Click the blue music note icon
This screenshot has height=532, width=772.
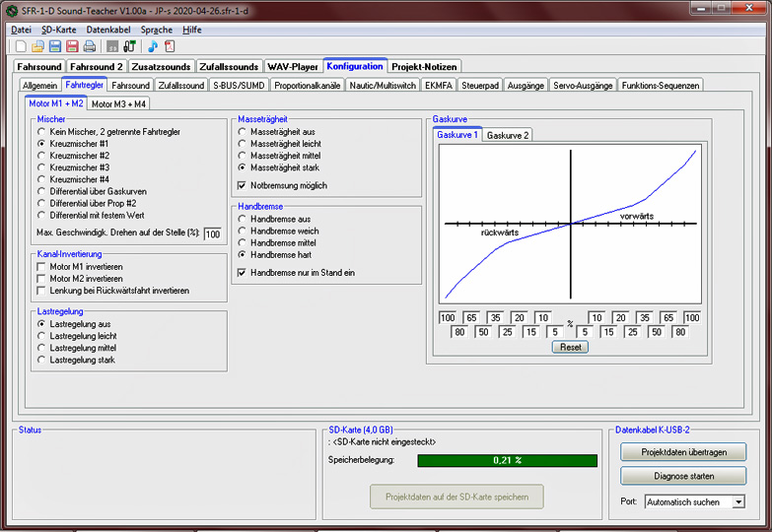tap(153, 46)
